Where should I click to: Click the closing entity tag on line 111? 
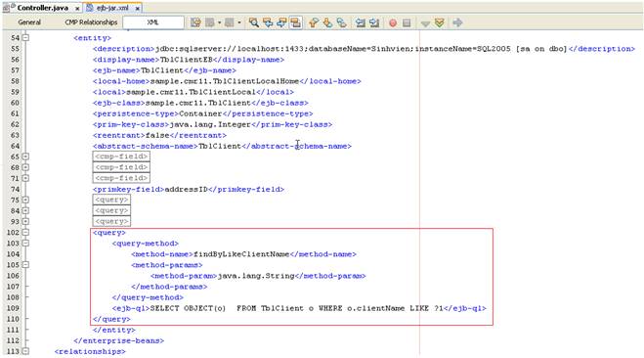pyautogui.click(x=113, y=330)
